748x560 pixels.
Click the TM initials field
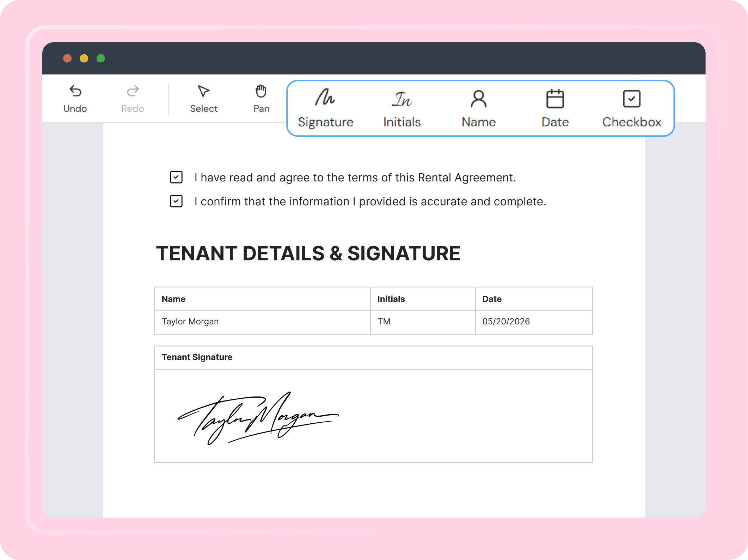423,322
